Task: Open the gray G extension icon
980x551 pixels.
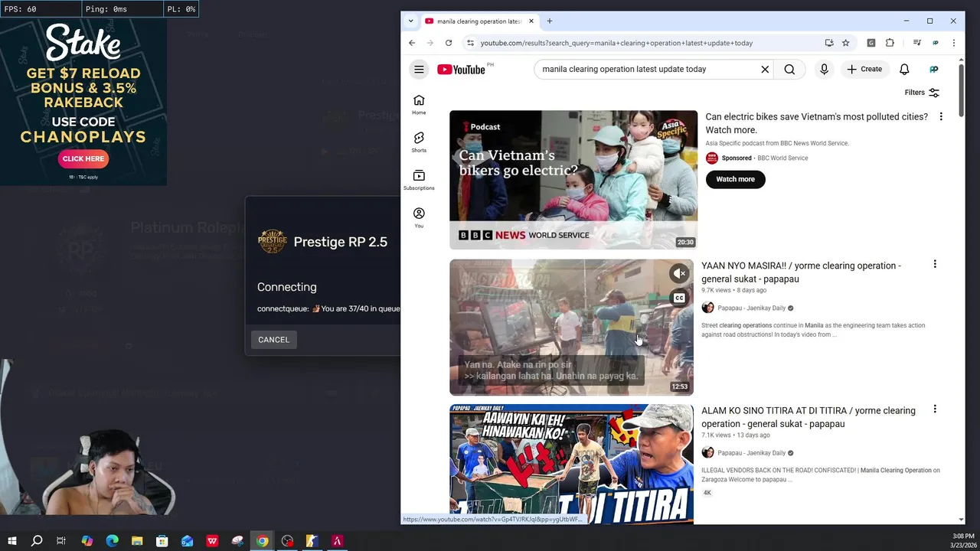Action: (871, 43)
